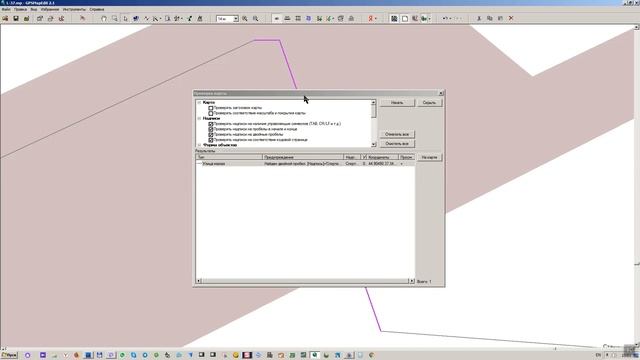Select the hand pan map tool
This screenshot has height=360, width=640.
pos(104,18)
